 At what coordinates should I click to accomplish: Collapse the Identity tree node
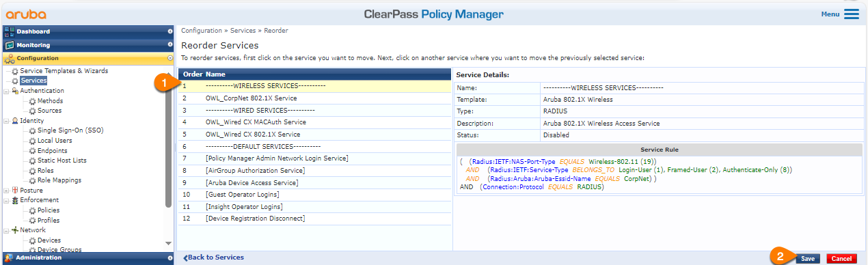(7, 121)
